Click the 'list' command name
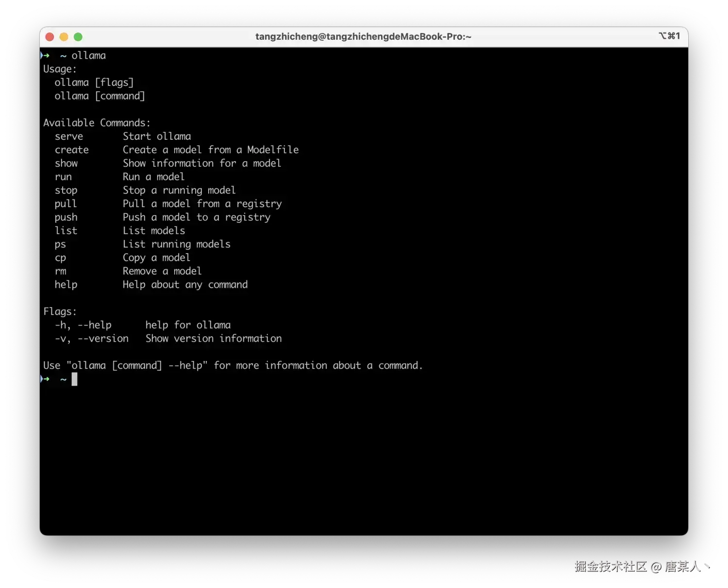Image resolution: width=728 pixels, height=588 pixels. coord(66,231)
